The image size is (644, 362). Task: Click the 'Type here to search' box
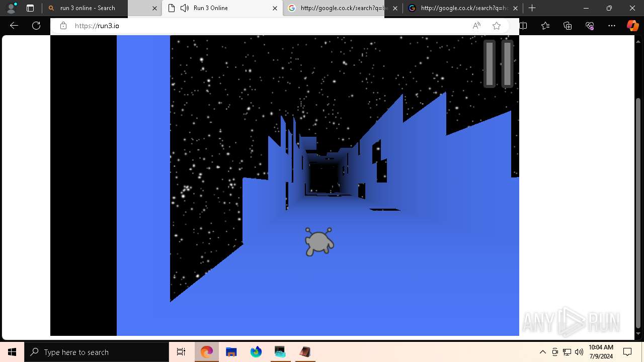pos(97,352)
